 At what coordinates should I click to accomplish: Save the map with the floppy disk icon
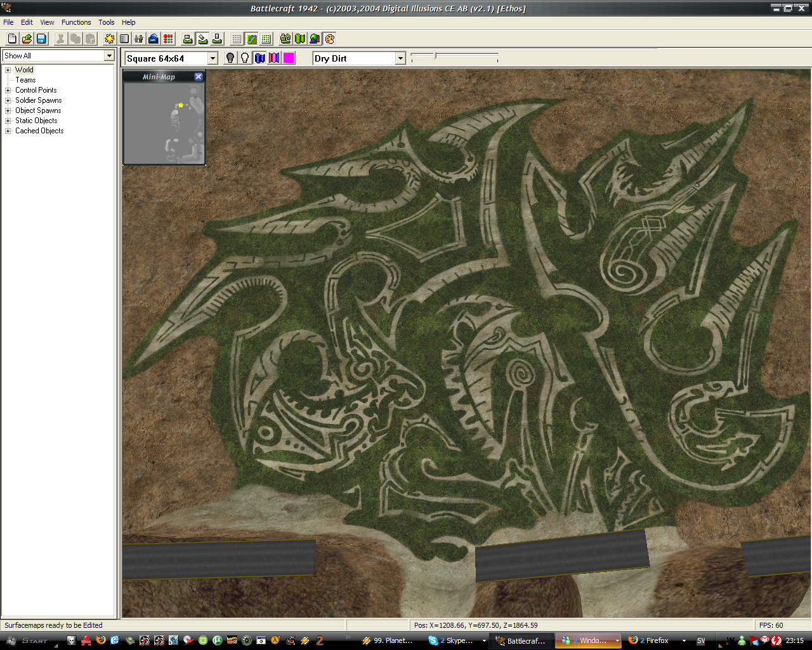click(41, 39)
